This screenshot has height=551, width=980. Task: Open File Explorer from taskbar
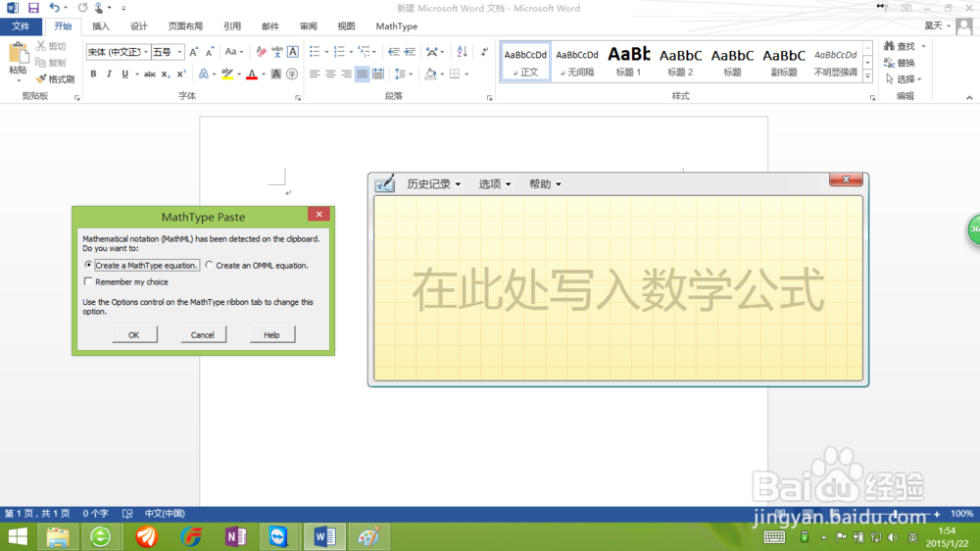pos(58,536)
